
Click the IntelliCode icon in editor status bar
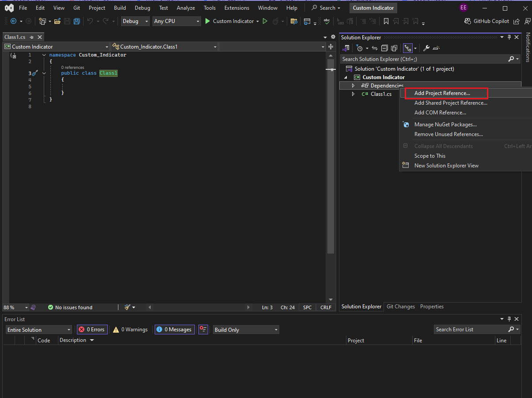pyautogui.click(x=33, y=307)
